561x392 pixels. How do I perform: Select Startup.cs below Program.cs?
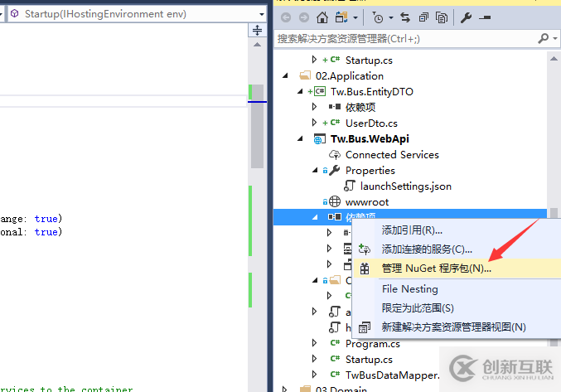pos(369,359)
